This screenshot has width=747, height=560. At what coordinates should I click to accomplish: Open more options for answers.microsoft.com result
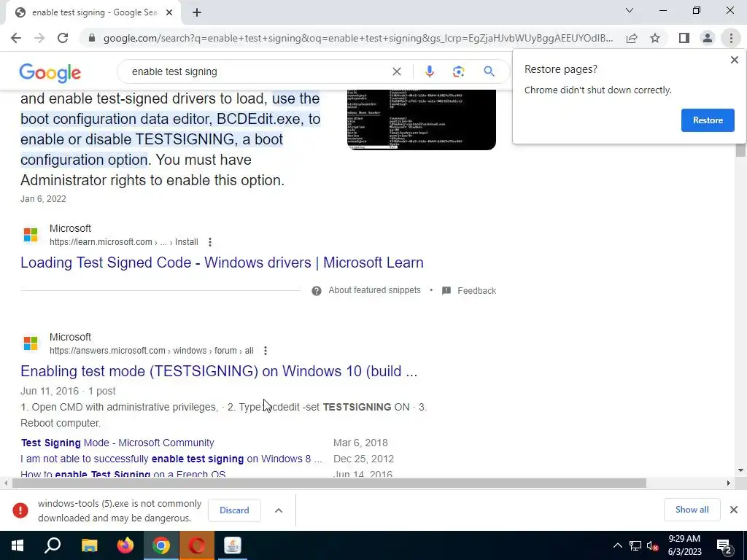pyautogui.click(x=266, y=351)
